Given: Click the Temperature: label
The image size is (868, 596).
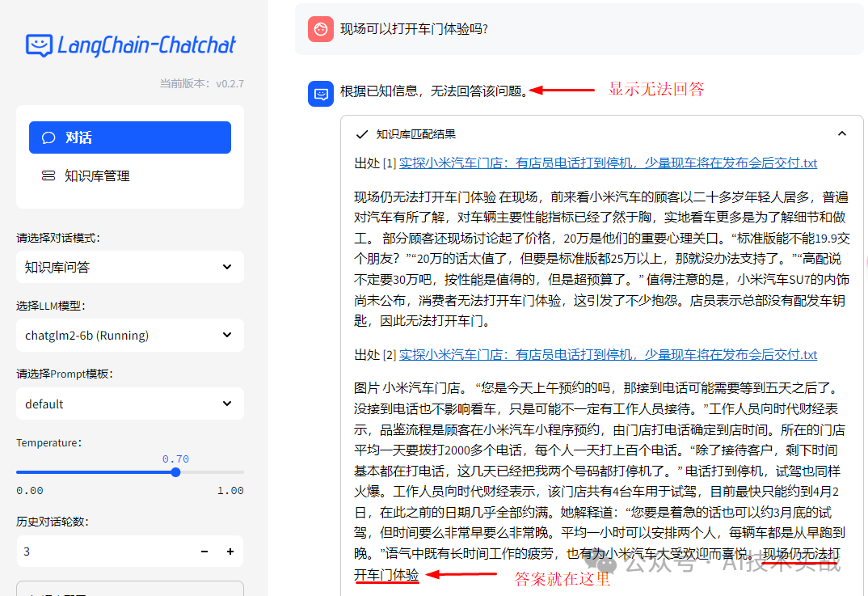Looking at the screenshot, I should 49,442.
